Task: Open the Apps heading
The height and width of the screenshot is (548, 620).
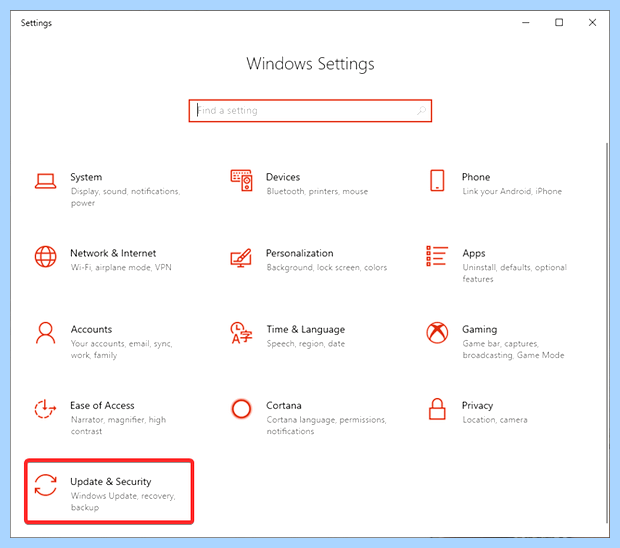Action: (x=474, y=253)
